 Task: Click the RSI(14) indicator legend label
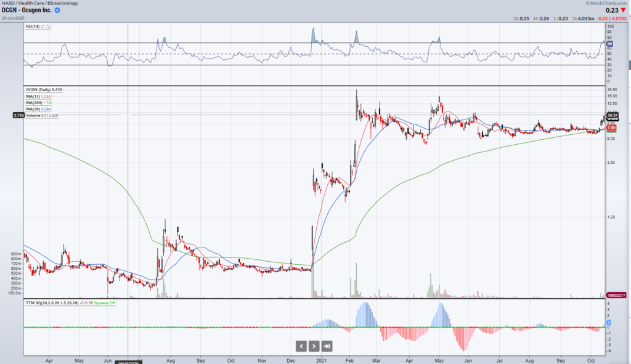38,26
